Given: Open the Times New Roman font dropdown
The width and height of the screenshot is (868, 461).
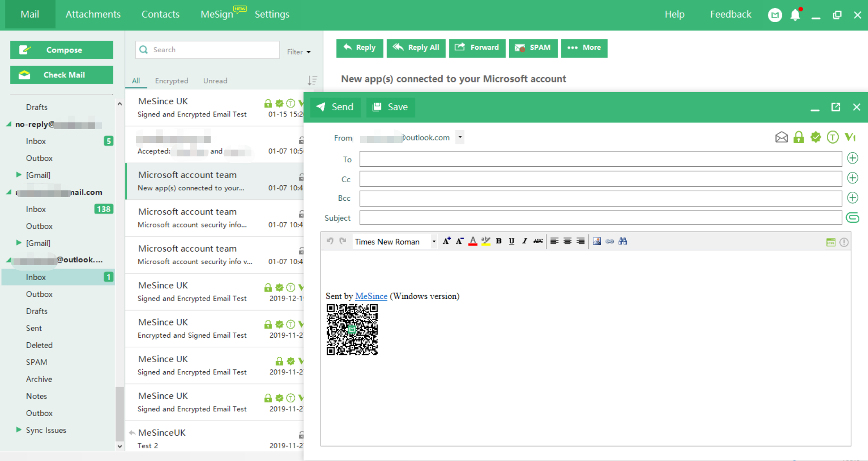Looking at the screenshot, I should tap(434, 242).
